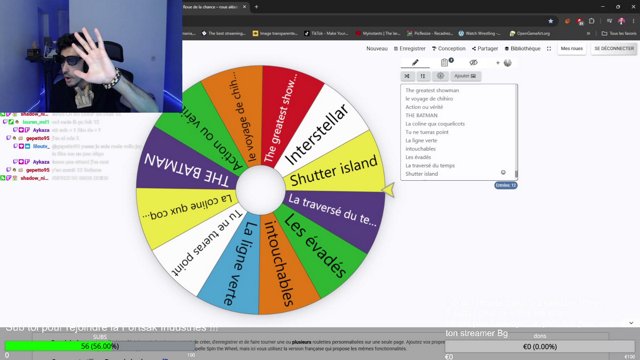Click Enregistrer to save the wheel
The height and width of the screenshot is (360, 640).
409,49
